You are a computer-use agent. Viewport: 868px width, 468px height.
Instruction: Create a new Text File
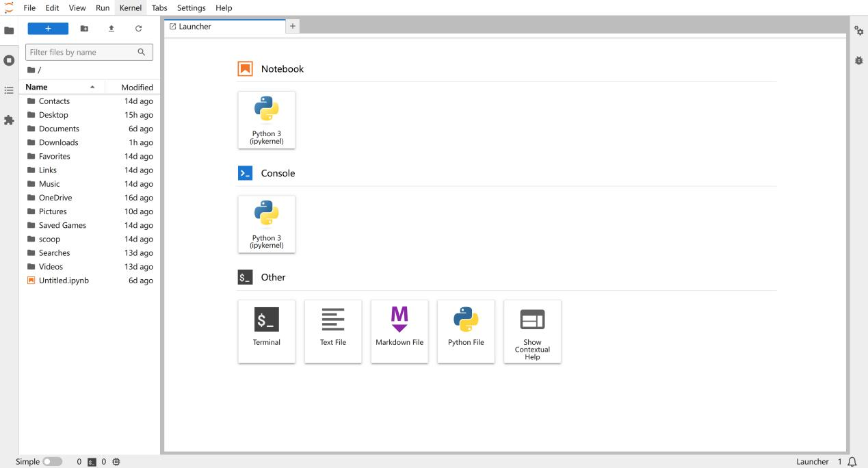[333, 331]
